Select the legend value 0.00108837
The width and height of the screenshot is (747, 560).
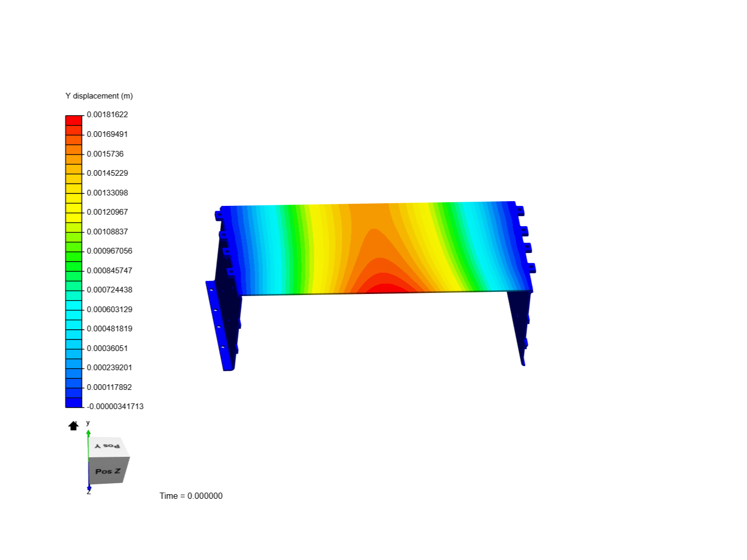tap(107, 231)
